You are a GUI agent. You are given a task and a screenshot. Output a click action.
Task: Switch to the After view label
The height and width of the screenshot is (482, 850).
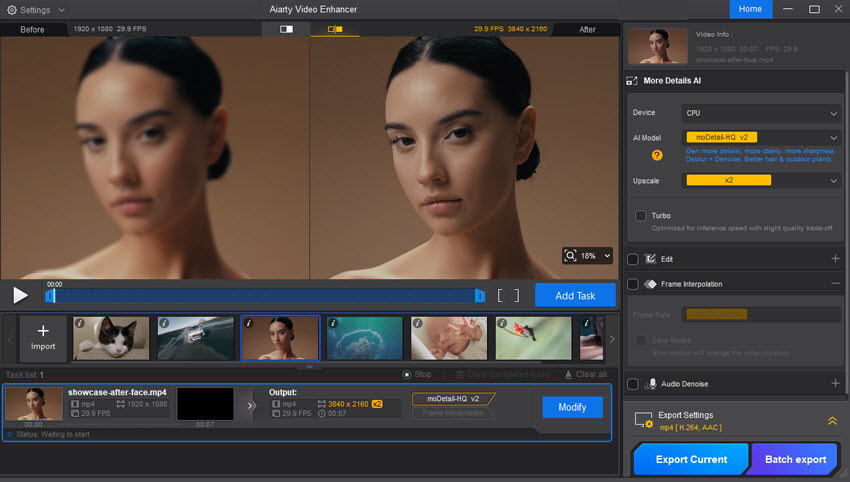tap(587, 29)
